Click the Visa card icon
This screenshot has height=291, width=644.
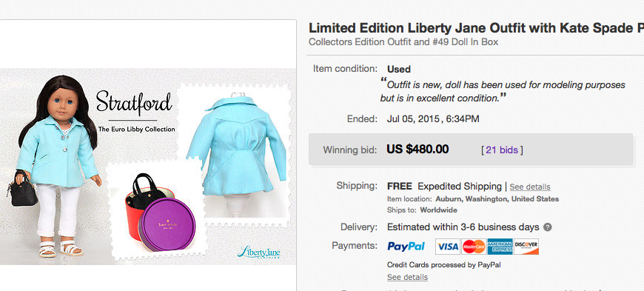[x=448, y=246]
